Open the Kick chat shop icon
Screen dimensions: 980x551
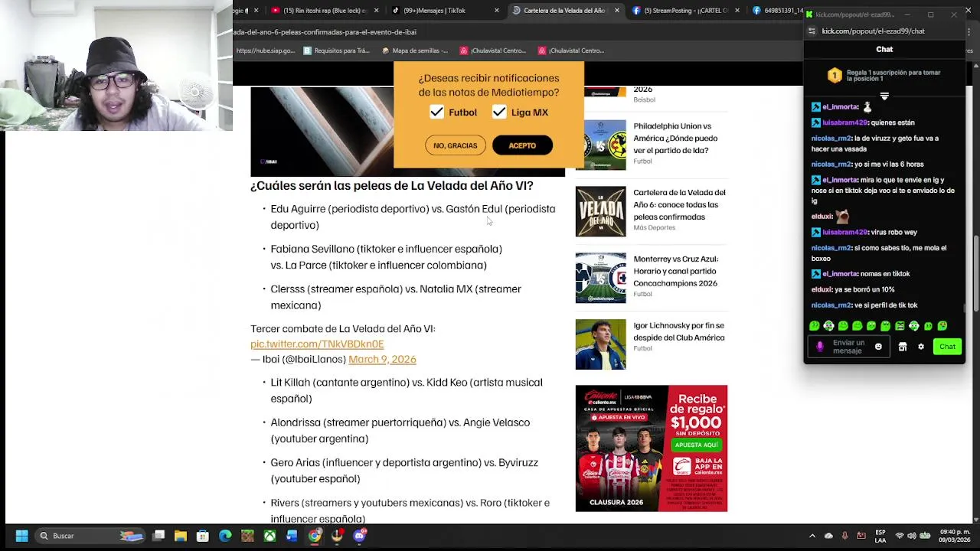[903, 347]
